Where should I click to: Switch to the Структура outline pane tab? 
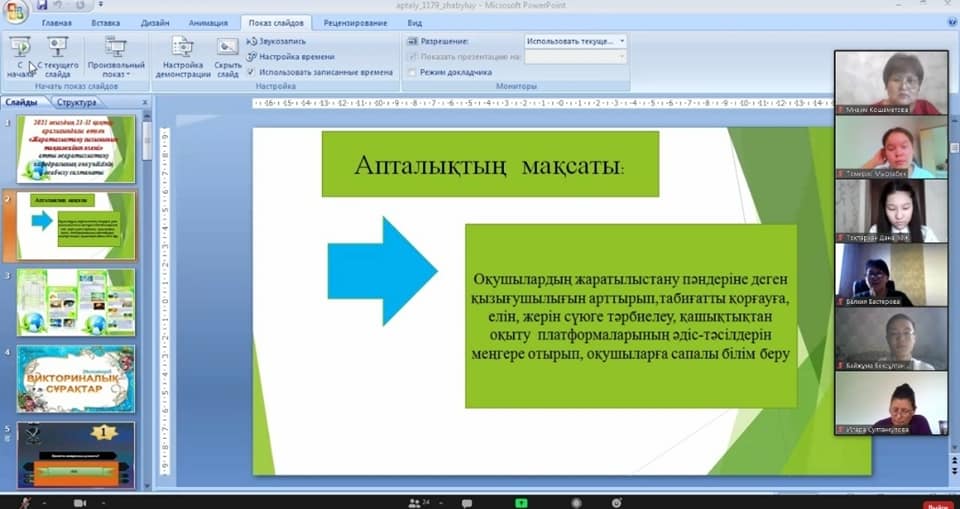pyautogui.click(x=77, y=102)
